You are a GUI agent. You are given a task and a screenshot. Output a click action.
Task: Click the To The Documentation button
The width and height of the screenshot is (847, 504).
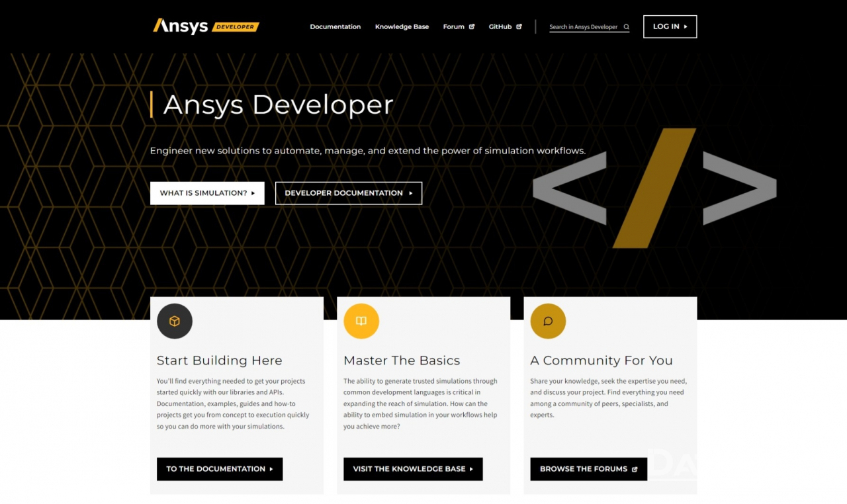220,469
